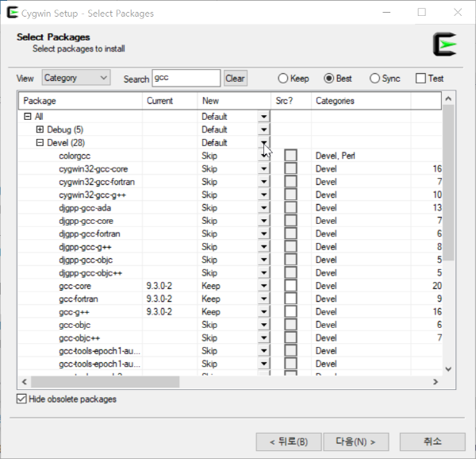Sort by the Package column header

click(80, 101)
